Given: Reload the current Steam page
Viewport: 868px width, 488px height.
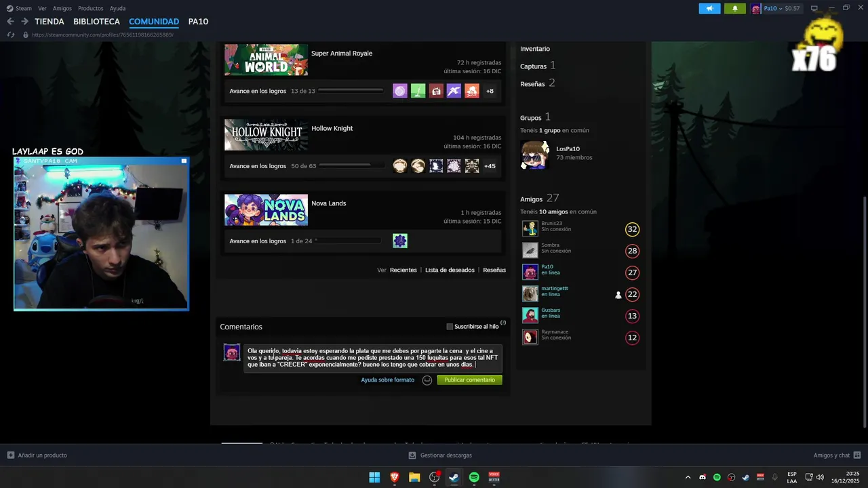Looking at the screenshot, I should tap(10, 35).
